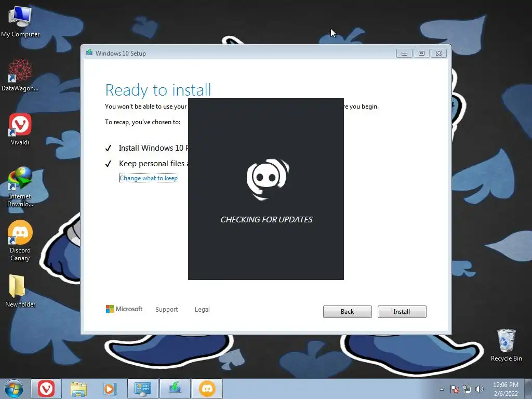Switch to the Windows 10 Setup taskbar item
The width and height of the screenshot is (532, 399).
tap(175, 389)
